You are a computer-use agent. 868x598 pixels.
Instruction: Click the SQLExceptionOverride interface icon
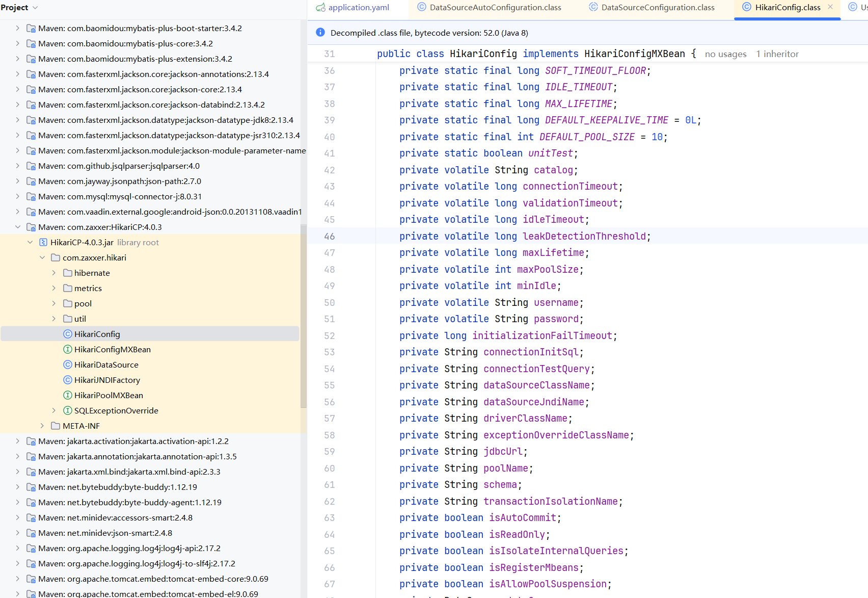pos(68,410)
